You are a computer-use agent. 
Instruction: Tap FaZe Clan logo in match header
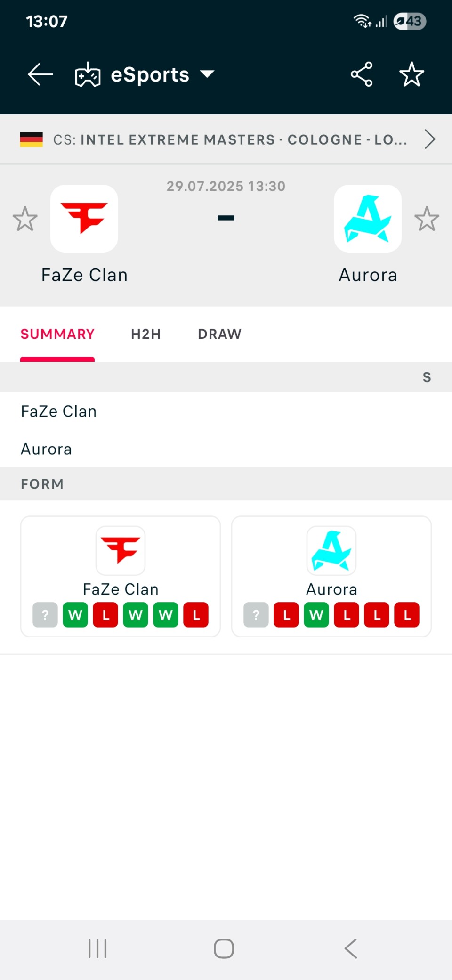click(84, 219)
